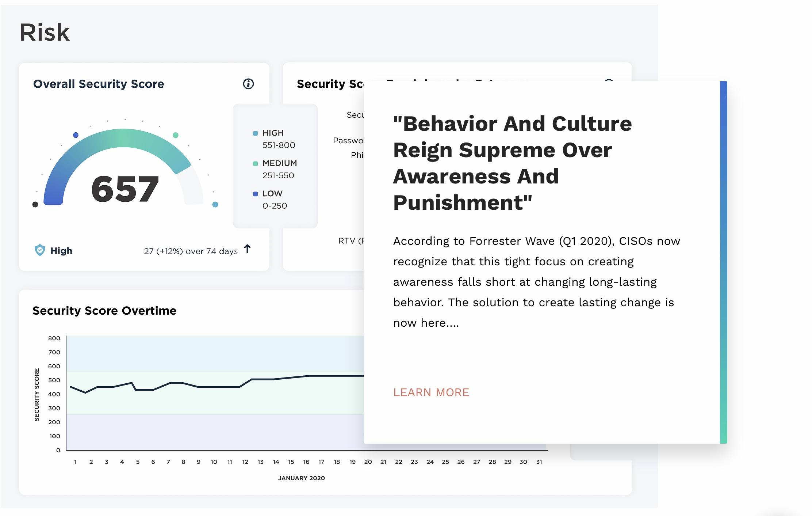Click the teal dot at gauge end
The image size is (812, 516).
coord(215,204)
